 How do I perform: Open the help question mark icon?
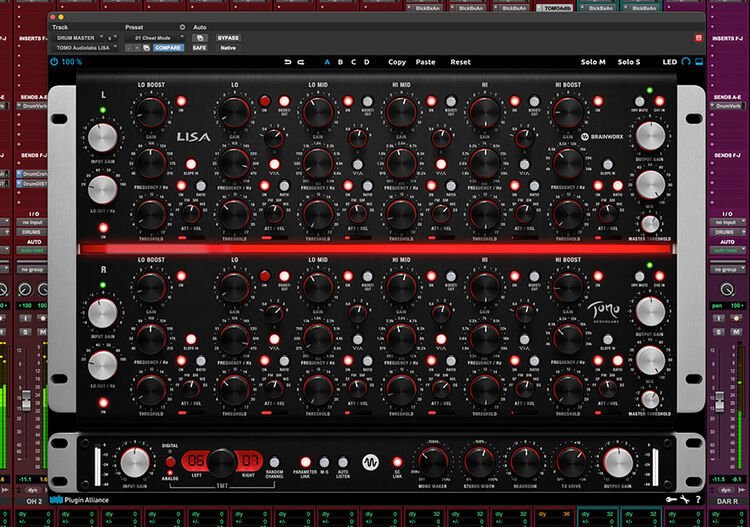[x=697, y=500]
